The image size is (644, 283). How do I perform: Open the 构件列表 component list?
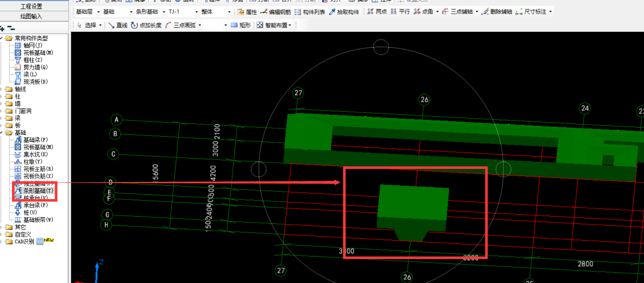click(310, 12)
